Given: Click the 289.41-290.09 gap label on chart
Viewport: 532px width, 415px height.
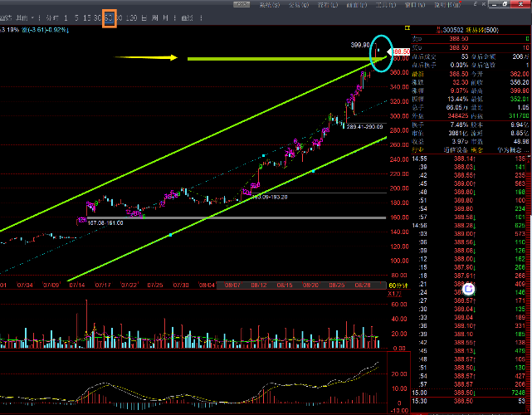Looking at the screenshot, I should [x=364, y=126].
